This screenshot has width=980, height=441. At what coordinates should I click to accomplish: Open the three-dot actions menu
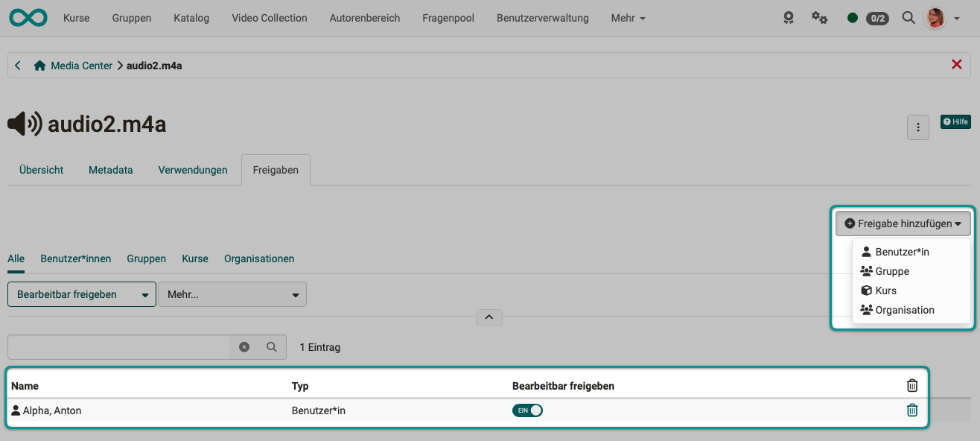(917, 127)
